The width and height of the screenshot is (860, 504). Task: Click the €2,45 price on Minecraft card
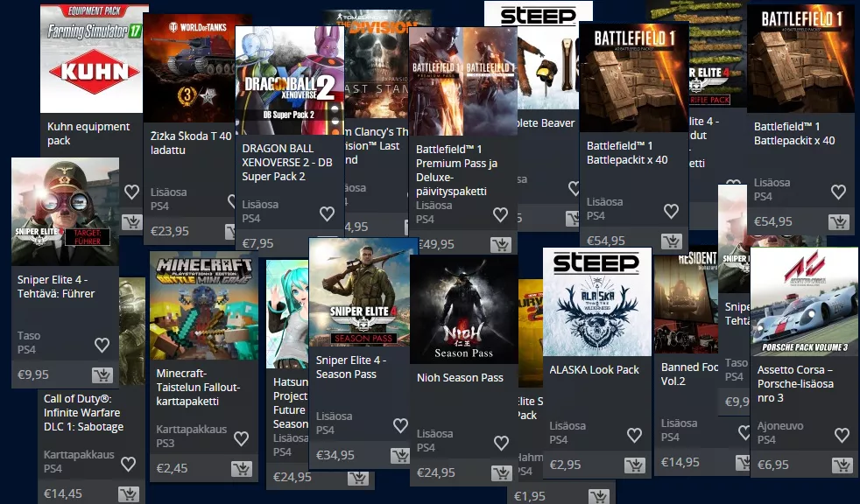tap(172, 468)
